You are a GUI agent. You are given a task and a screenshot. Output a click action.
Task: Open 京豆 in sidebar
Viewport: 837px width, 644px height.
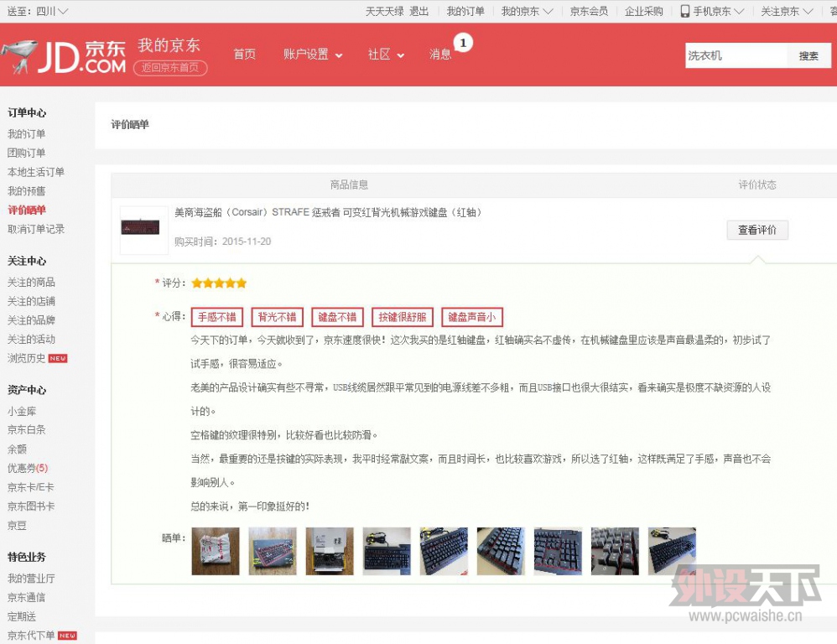17,526
